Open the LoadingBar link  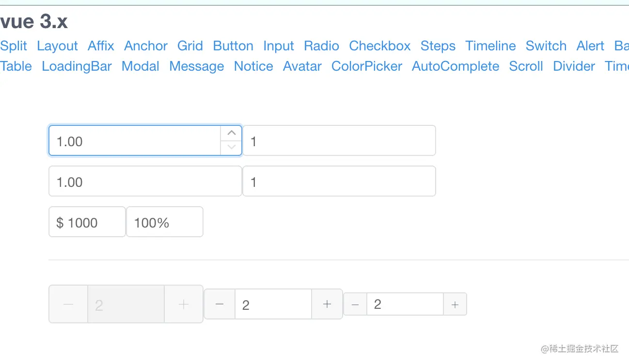pos(77,66)
